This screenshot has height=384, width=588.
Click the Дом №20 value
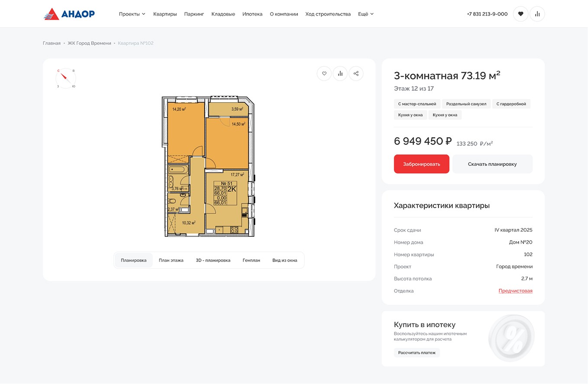[x=521, y=242]
